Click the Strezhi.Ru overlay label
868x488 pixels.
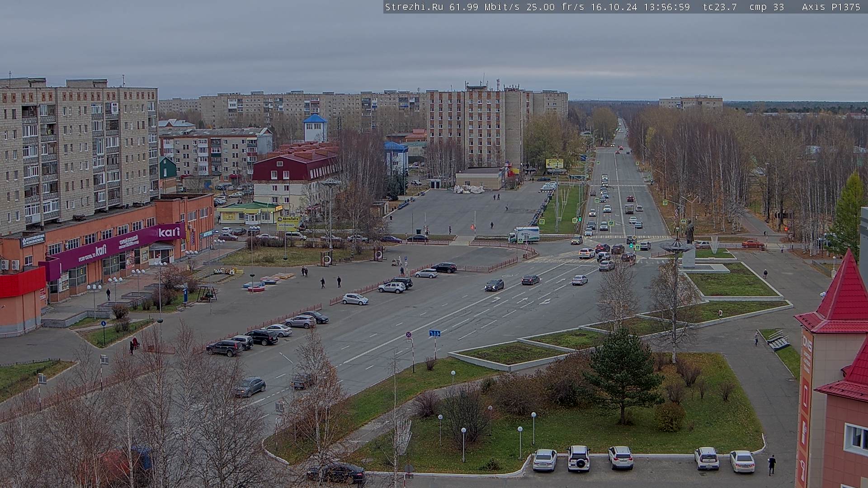pos(414,7)
